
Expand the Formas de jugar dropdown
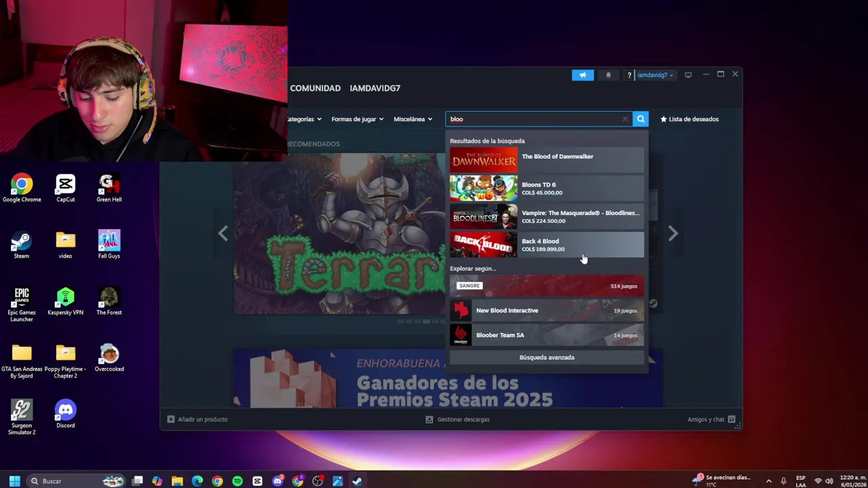click(x=357, y=119)
